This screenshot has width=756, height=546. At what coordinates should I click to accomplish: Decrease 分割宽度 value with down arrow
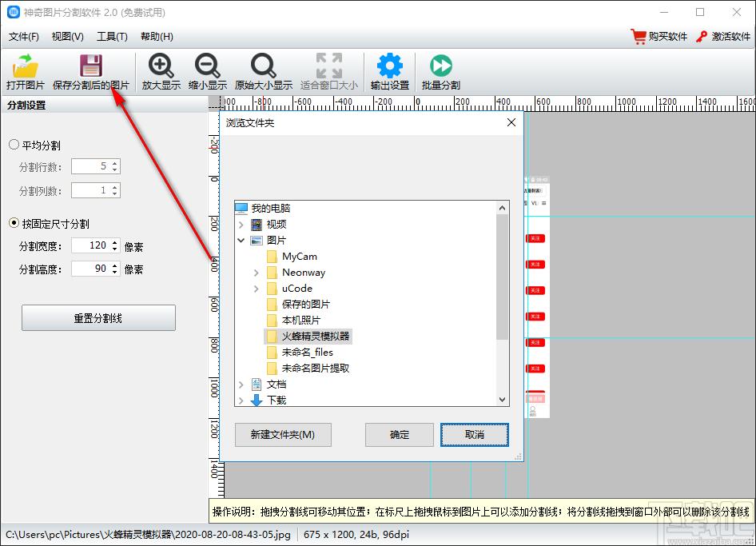(x=115, y=249)
